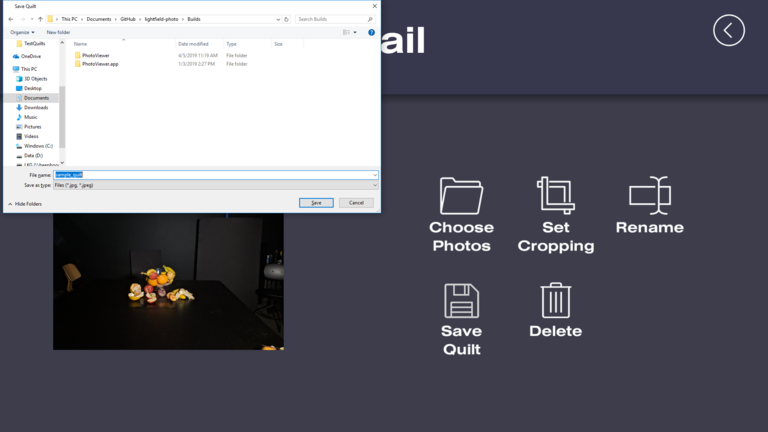The width and height of the screenshot is (768, 432).
Task: Click the File name text field
Action: [215, 175]
